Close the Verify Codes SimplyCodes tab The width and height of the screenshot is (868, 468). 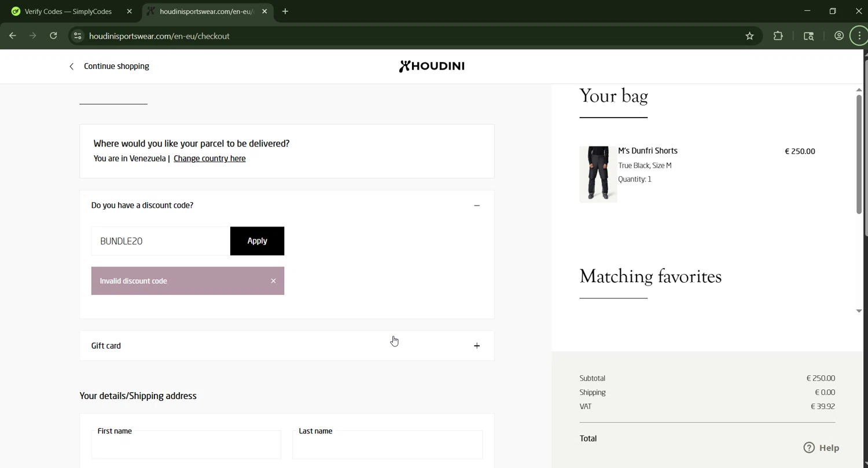click(x=130, y=11)
